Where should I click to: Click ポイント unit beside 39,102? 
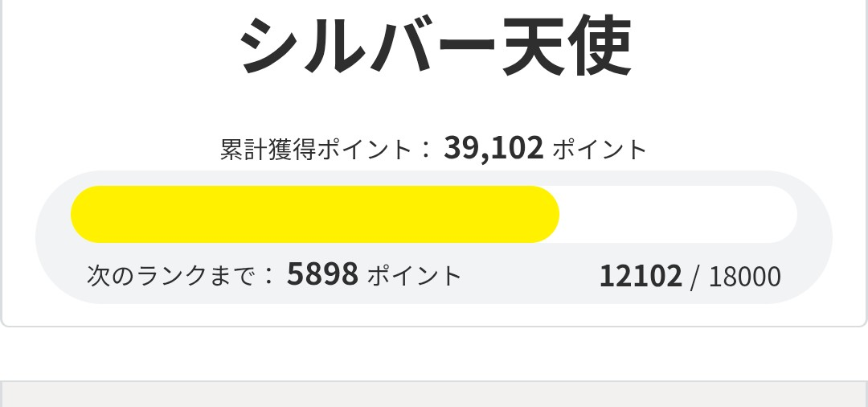click(600, 150)
